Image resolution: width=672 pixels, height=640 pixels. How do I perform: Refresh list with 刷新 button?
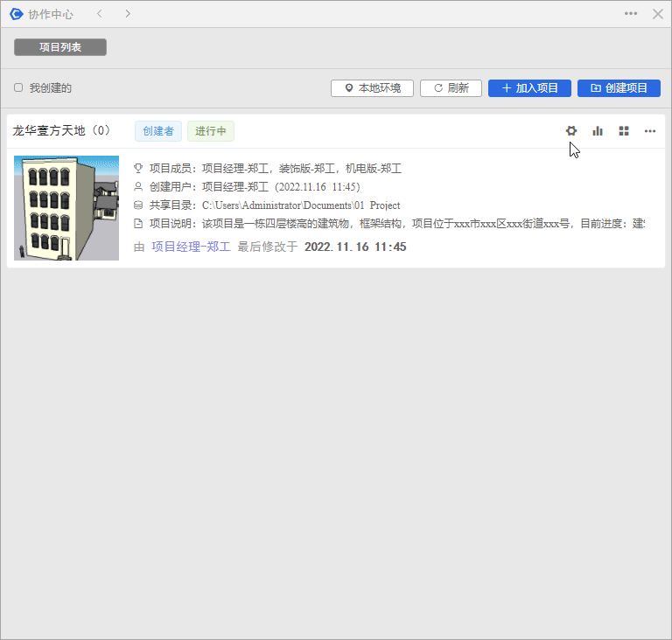tap(451, 88)
